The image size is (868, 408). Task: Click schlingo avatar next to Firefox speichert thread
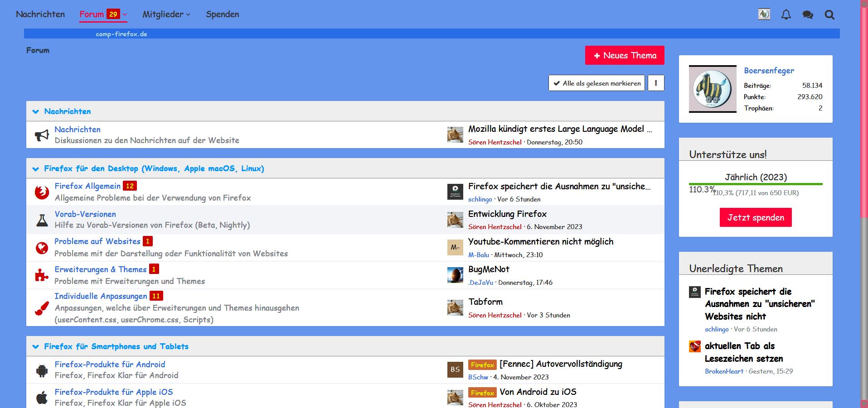(x=455, y=192)
